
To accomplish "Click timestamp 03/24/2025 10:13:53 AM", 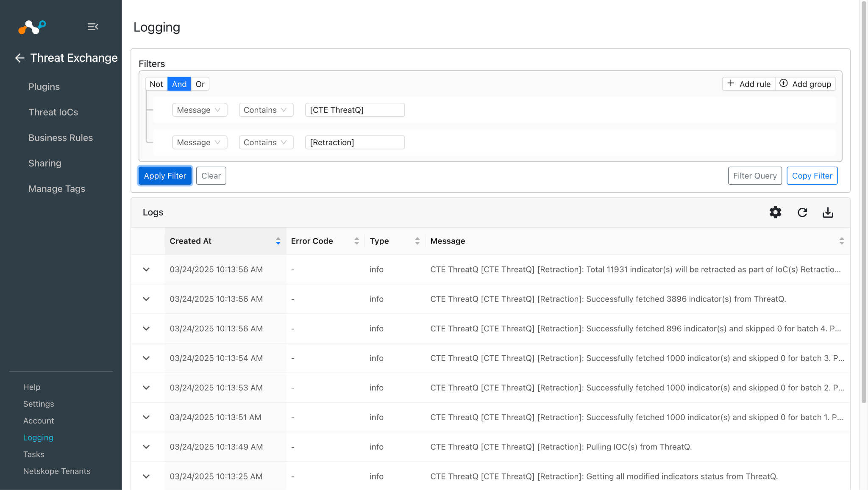I will coord(216,388).
